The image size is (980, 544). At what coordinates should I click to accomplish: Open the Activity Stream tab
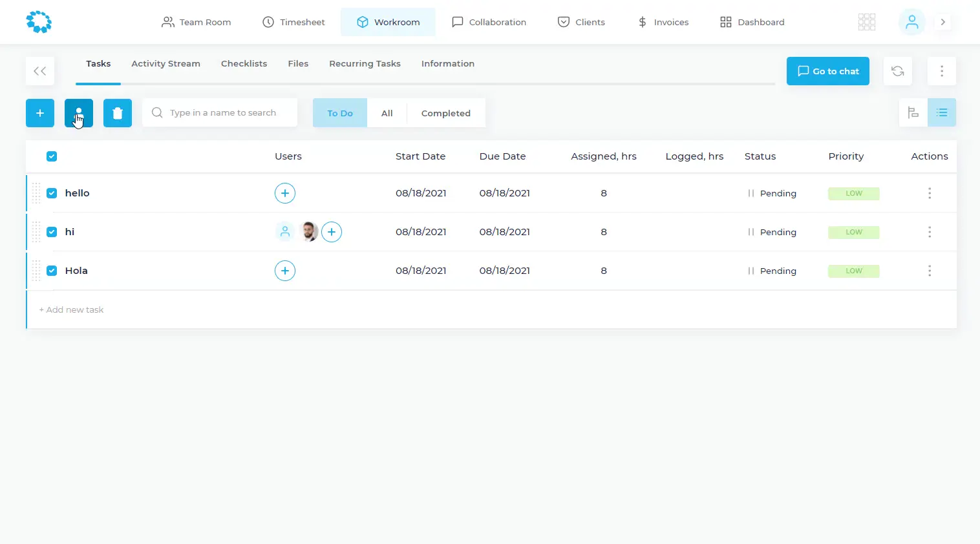tap(165, 63)
